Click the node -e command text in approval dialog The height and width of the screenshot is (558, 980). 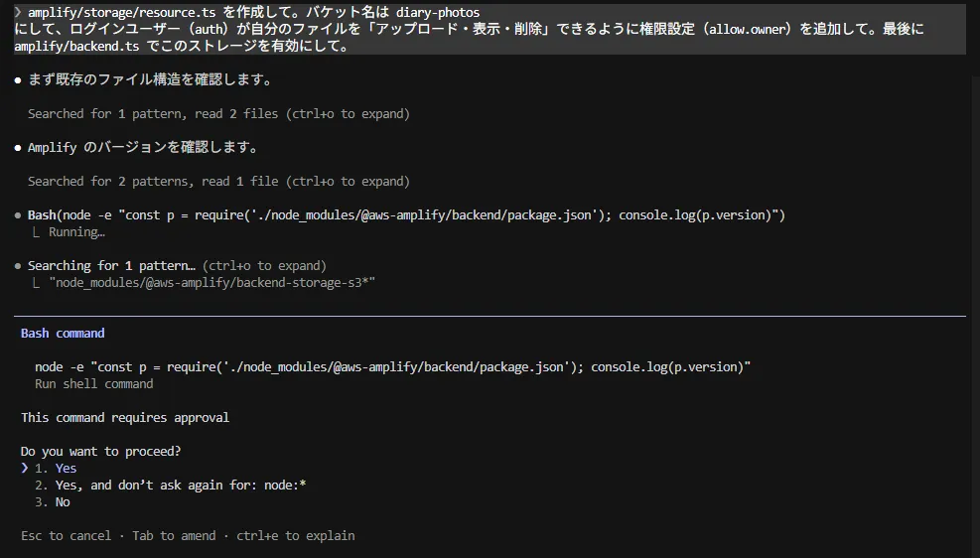(392, 367)
